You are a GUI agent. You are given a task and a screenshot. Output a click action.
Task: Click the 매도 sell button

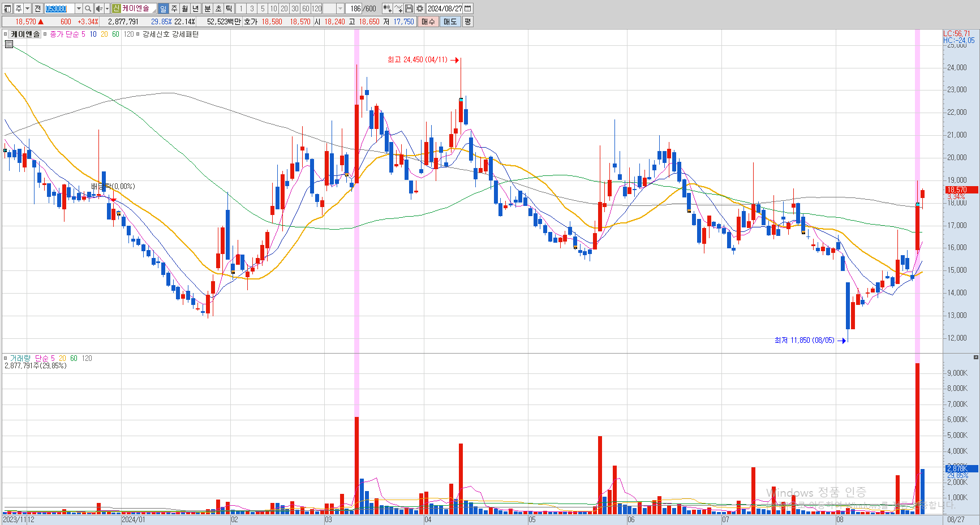[x=450, y=21]
